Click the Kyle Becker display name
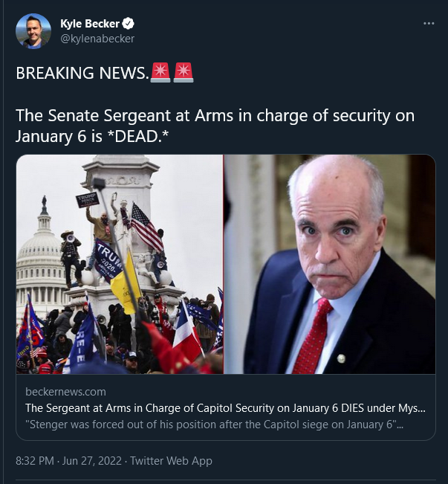This screenshot has width=448, height=484. click(x=90, y=24)
